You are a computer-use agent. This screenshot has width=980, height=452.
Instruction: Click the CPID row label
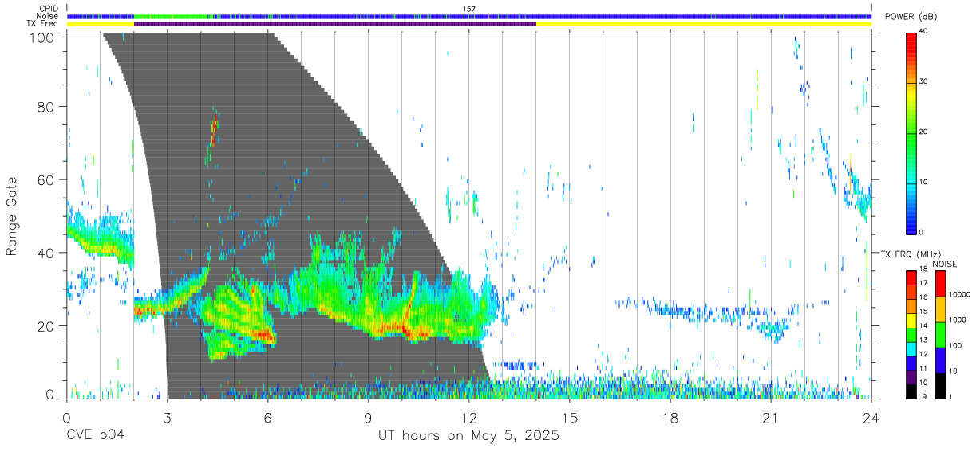[49, 9]
